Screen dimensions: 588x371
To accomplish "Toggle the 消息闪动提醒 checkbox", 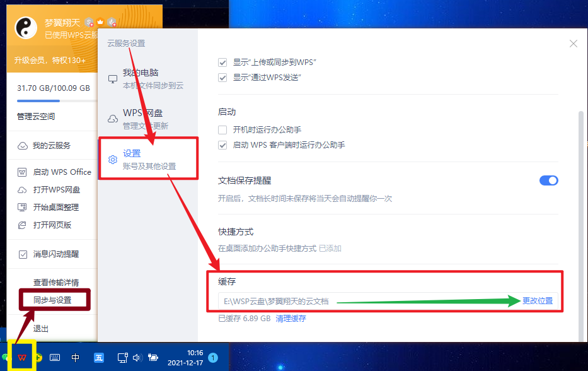I will [23, 255].
